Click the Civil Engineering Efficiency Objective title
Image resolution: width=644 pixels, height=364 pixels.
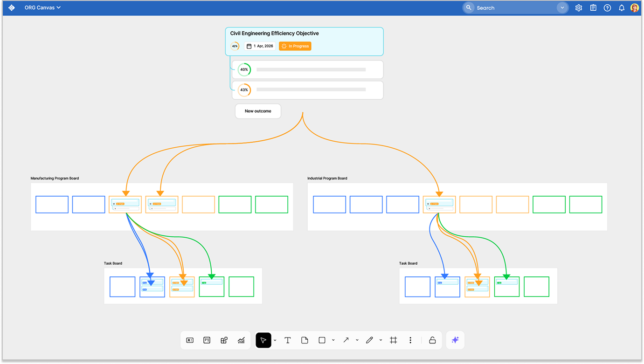click(x=275, y=34)
